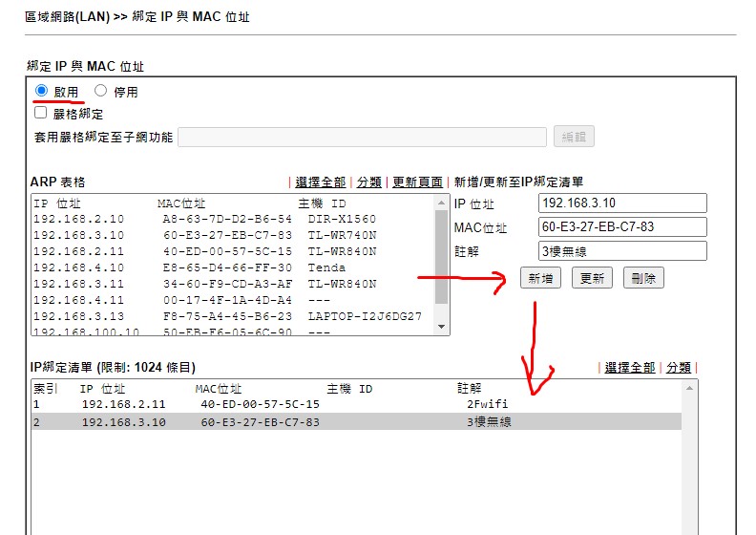
Task: Click the 註解 input field
Action: [622, 250]
